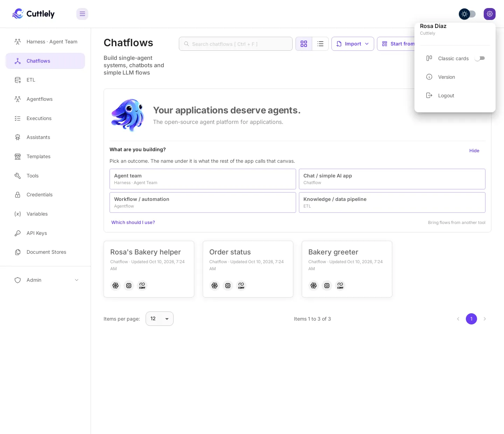The height and width of the screenshot is (434, 504).
Task: Click the Hide link
Action: point(474,151)
